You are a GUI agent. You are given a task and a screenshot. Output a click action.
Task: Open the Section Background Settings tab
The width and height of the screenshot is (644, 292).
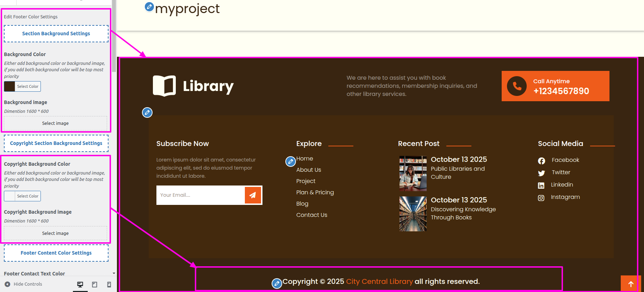point(56,34)
